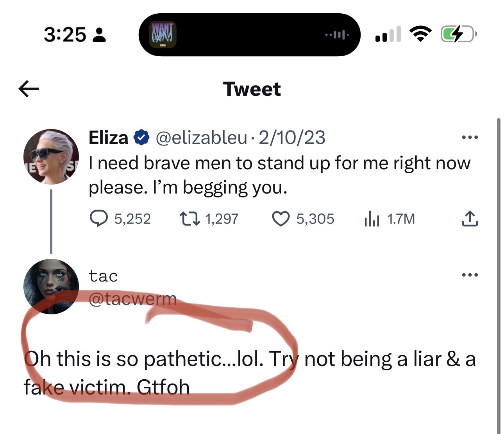Click the vertical scrollbar on right edge
This screenshot has width=504, height=434.
[x=498, y=274]
